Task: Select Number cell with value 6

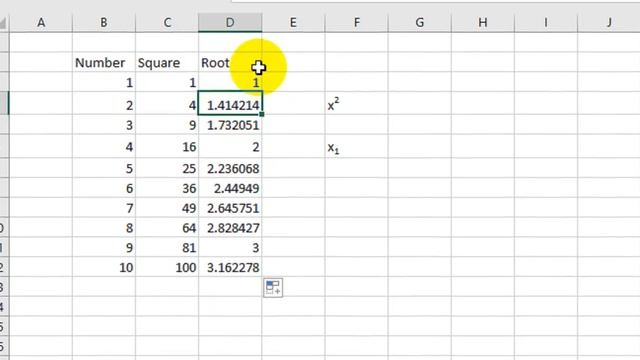Action: pyautogui.click(x=104, y=188)
